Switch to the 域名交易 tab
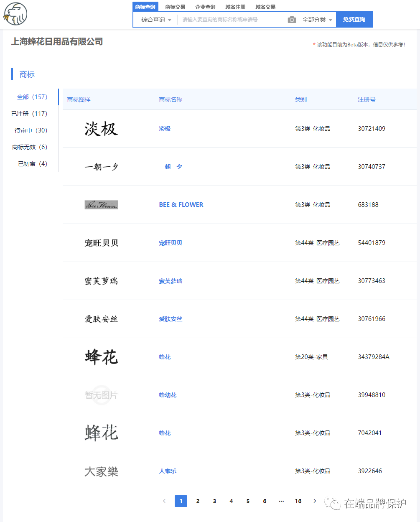420x522 pixels. click(265, 7)
